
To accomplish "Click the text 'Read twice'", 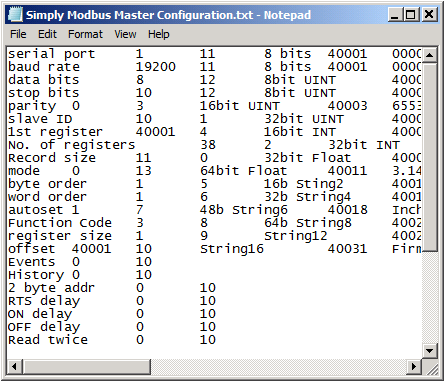I will click(48, 340).
